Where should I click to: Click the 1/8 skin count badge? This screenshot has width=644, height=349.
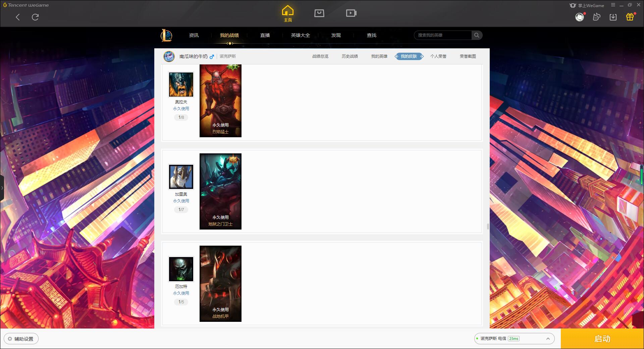[181, 117]
